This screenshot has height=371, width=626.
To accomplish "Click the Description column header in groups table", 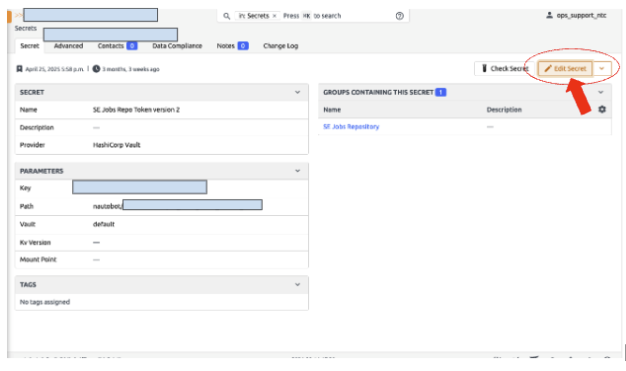I will [504, 110].
